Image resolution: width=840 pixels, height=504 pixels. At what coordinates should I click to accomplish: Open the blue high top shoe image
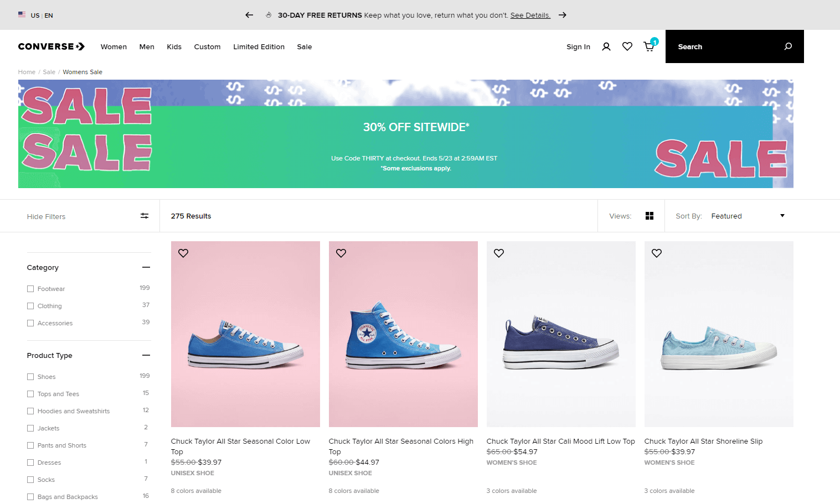[403, 334]
